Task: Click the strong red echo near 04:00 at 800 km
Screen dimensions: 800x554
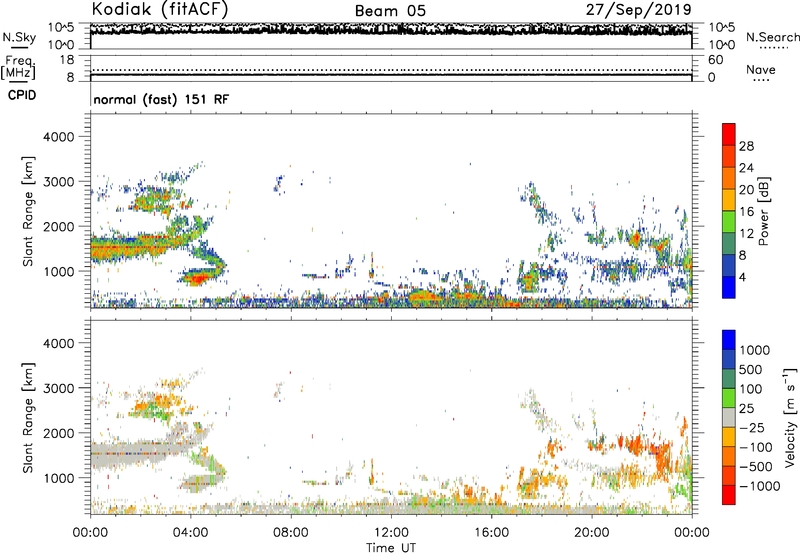Action: 197,278
